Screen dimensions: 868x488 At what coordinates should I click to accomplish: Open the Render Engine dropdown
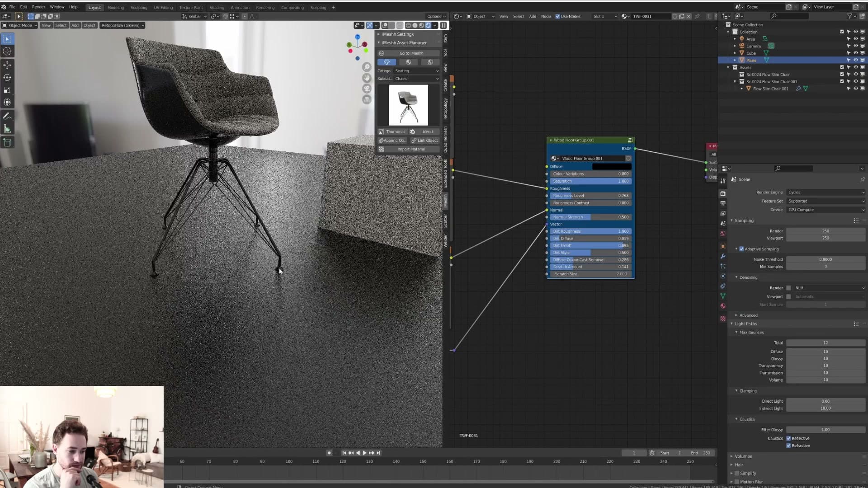click(826, 192)
